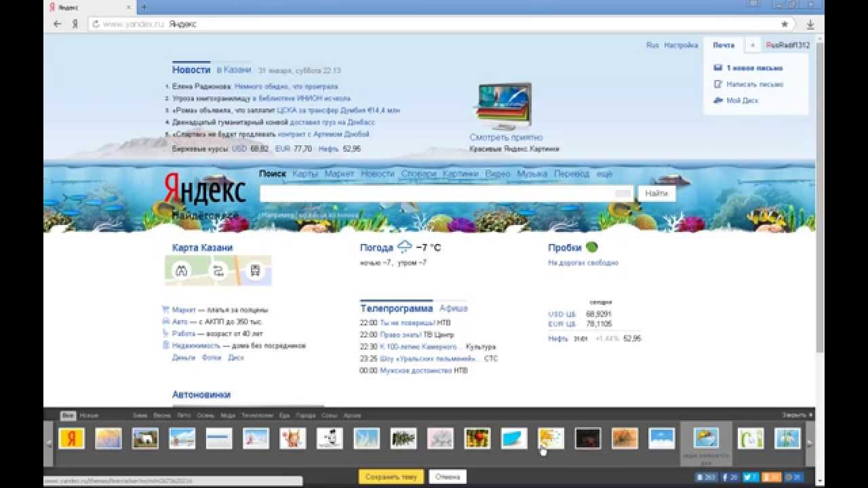Viewport: 868px width, 488px height.
Task: Go back with the browser back arrow
Action: pos(58,24)
